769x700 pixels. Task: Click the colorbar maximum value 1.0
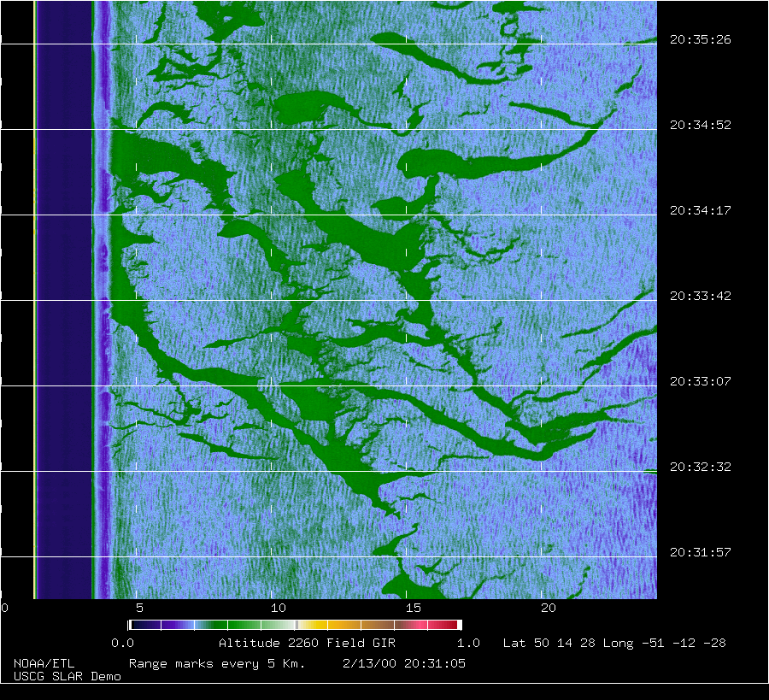[468, 643]
